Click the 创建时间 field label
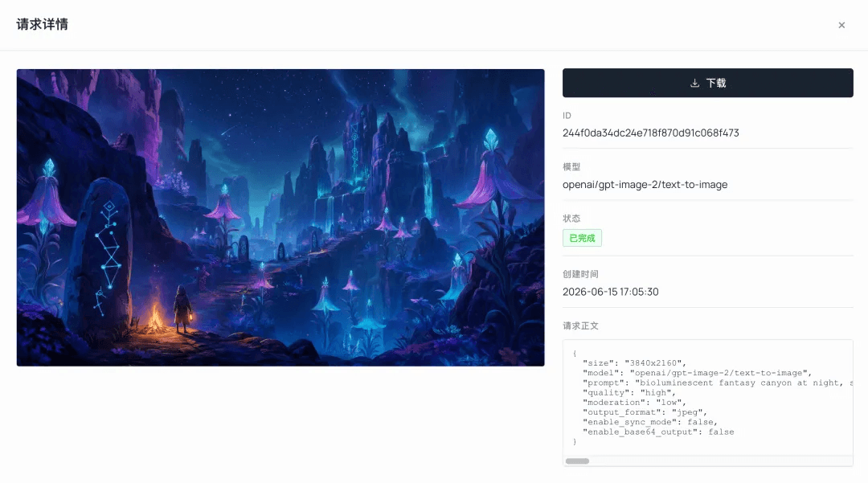 (580, 274)
